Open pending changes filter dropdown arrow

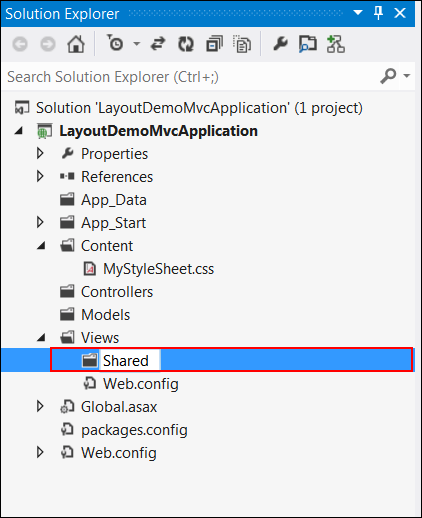click(x=137, y=44)
